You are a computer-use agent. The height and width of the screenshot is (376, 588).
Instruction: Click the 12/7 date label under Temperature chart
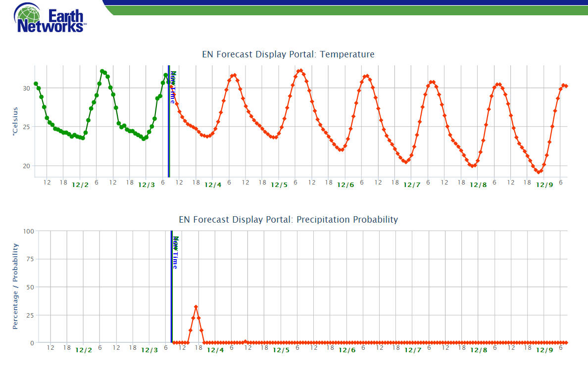tap(412, 185)
